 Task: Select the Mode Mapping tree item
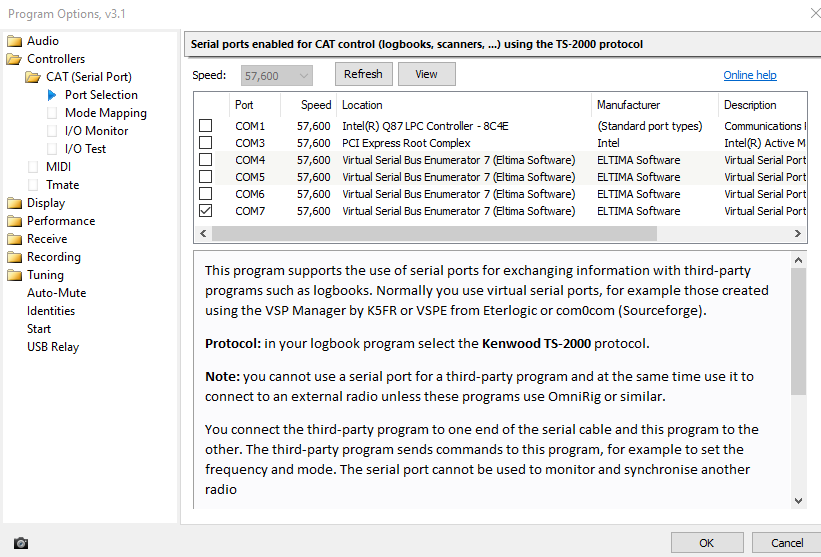tap(105, 113)
